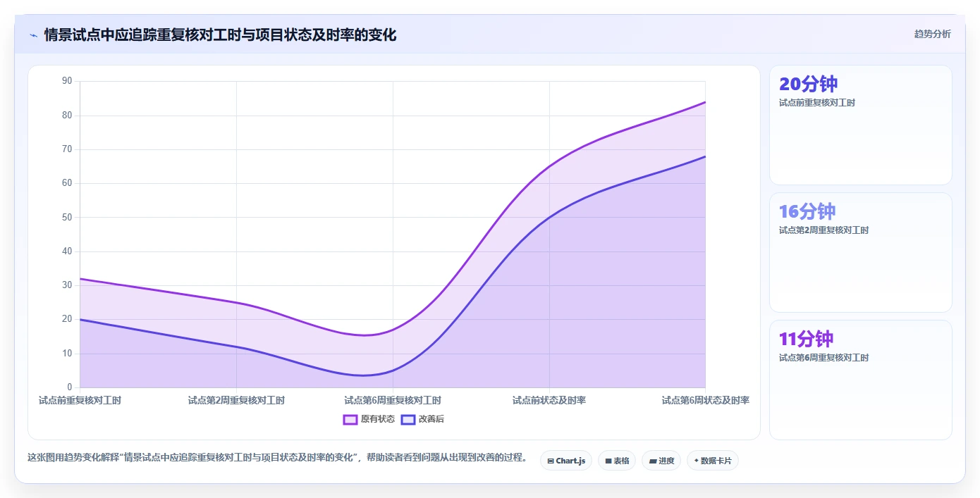Viewport: 980px width, 498px height.
Task: Click the 试点前状态及时率 axis label
Action: 549,400
